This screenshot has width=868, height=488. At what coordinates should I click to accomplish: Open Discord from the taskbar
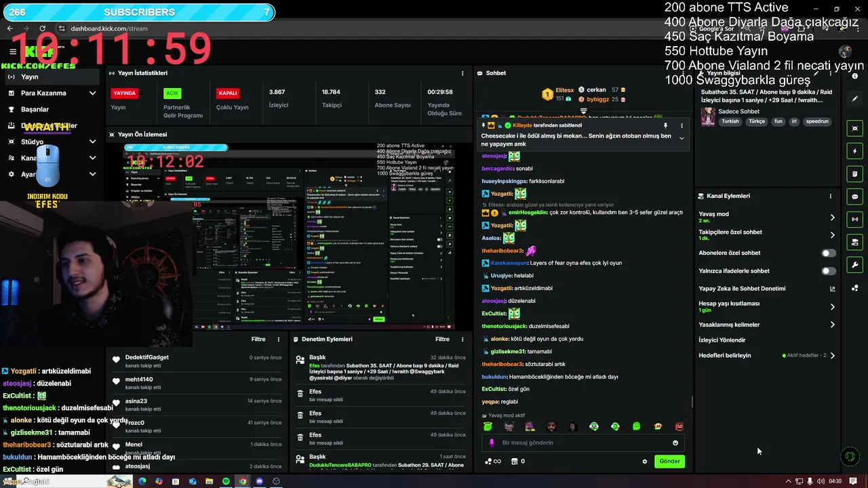pos(259,481)
